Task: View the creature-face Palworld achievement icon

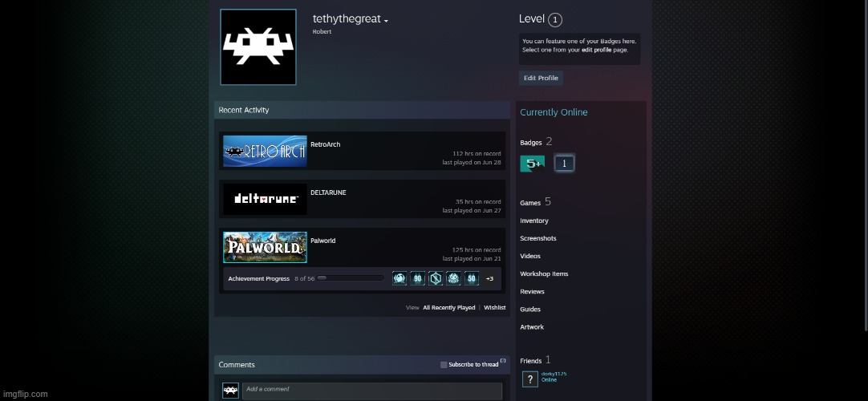Action: tap(453, 278)
